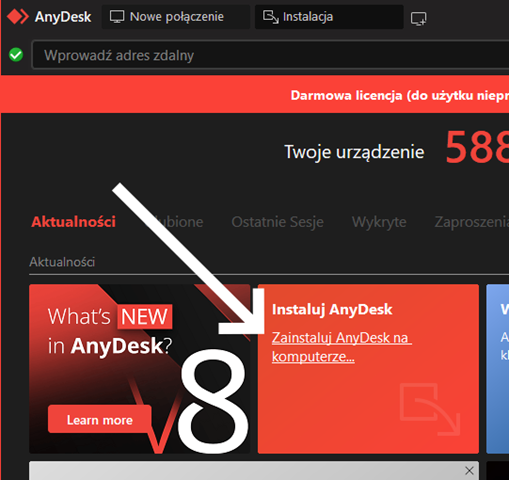This screenshot has height=480, width=509.
Task: Open the Wykryte tab
Action: (379, 222)
